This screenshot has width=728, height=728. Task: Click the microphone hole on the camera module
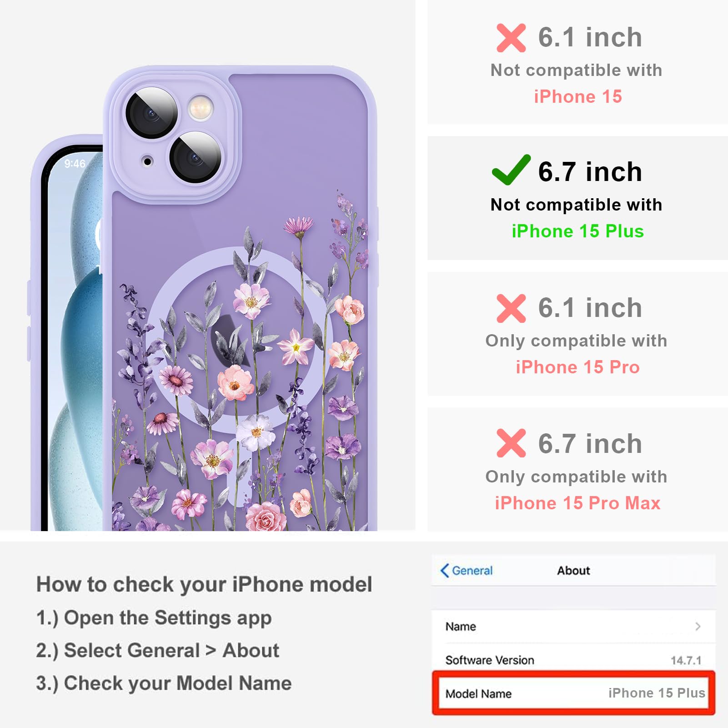(x=147, y=161)
